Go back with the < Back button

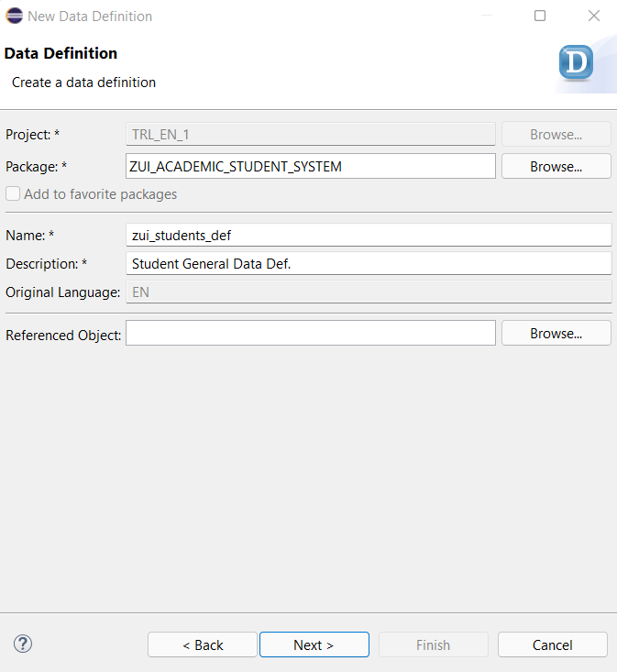[x=203, y=644]
